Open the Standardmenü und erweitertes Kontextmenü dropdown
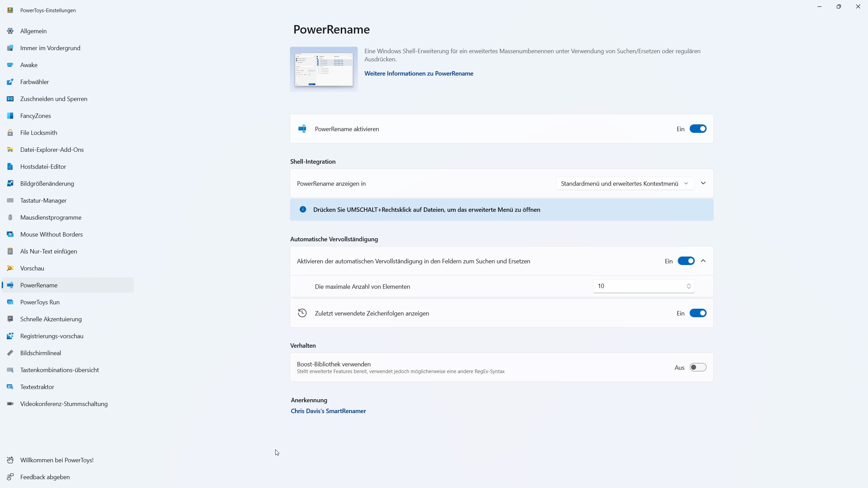868x488 pixels. 625,183
